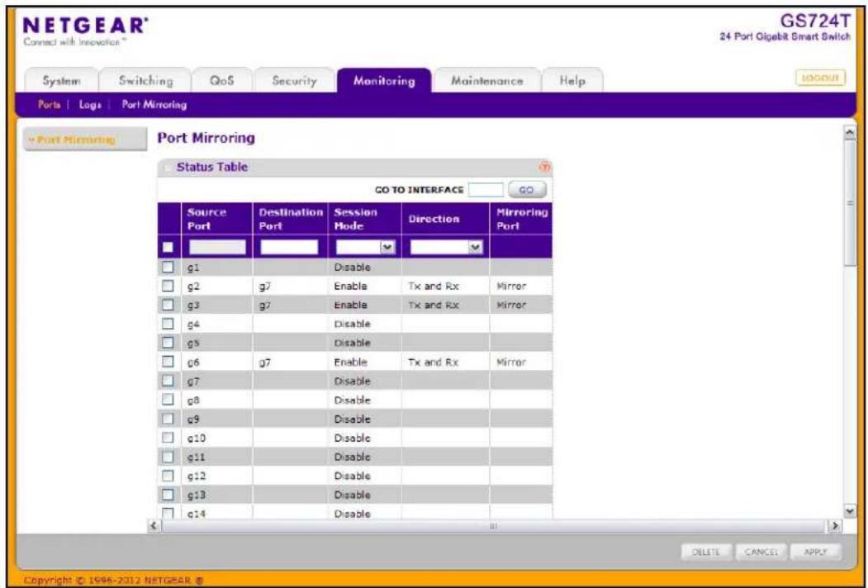This screenshot has width=868, height=588.
Task: Tick the checkbox beside g6
Action: (x=168, y=362)
